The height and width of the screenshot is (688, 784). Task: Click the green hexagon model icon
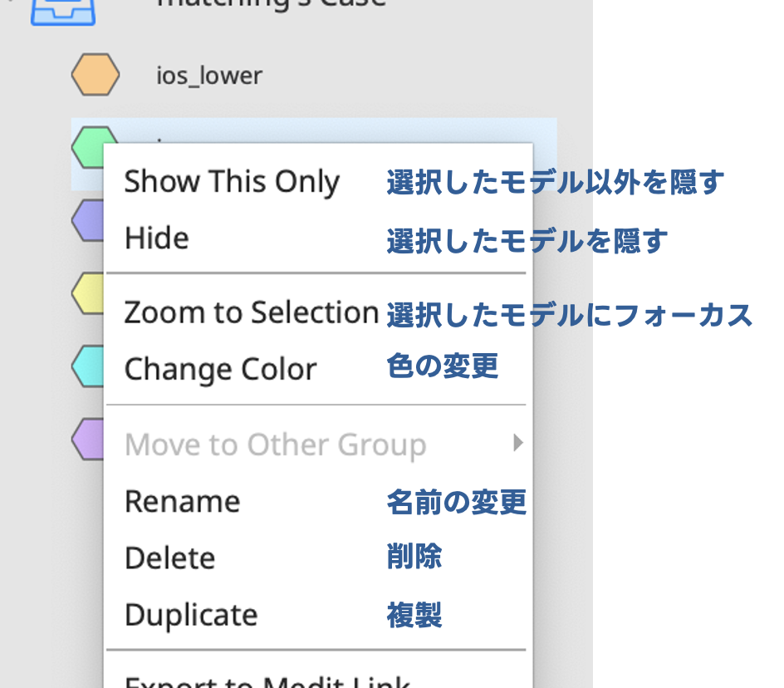pyautogui.click(x=89, y=147)
